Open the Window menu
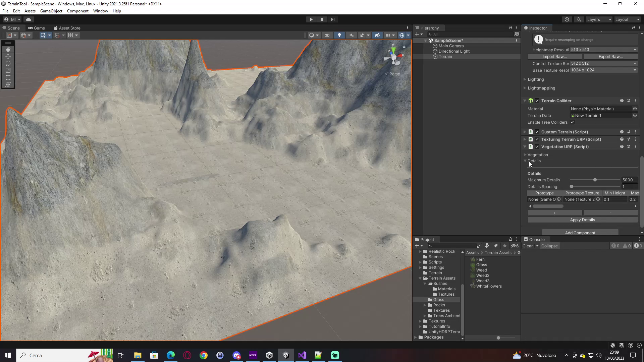The image size is (644, 362). coord(100,11)
